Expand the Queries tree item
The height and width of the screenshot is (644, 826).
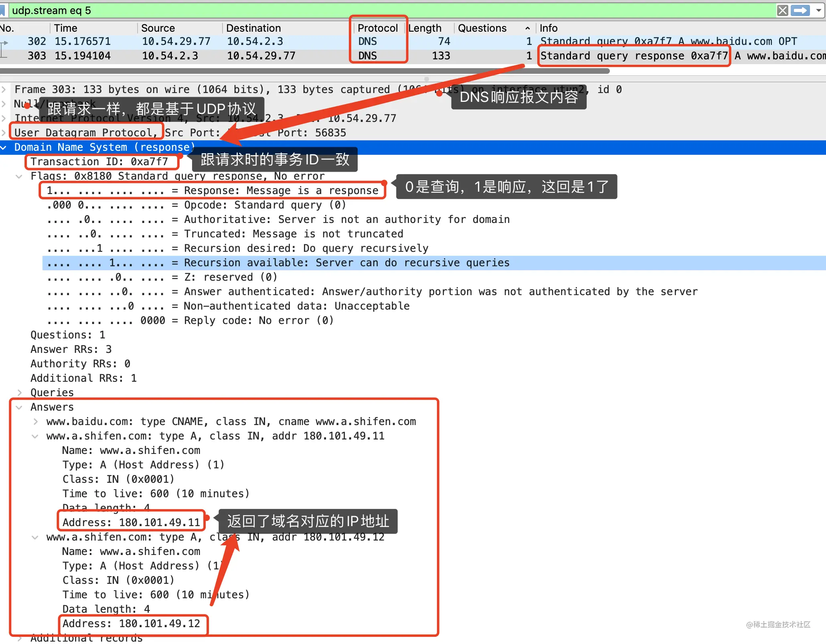[19, 393]
